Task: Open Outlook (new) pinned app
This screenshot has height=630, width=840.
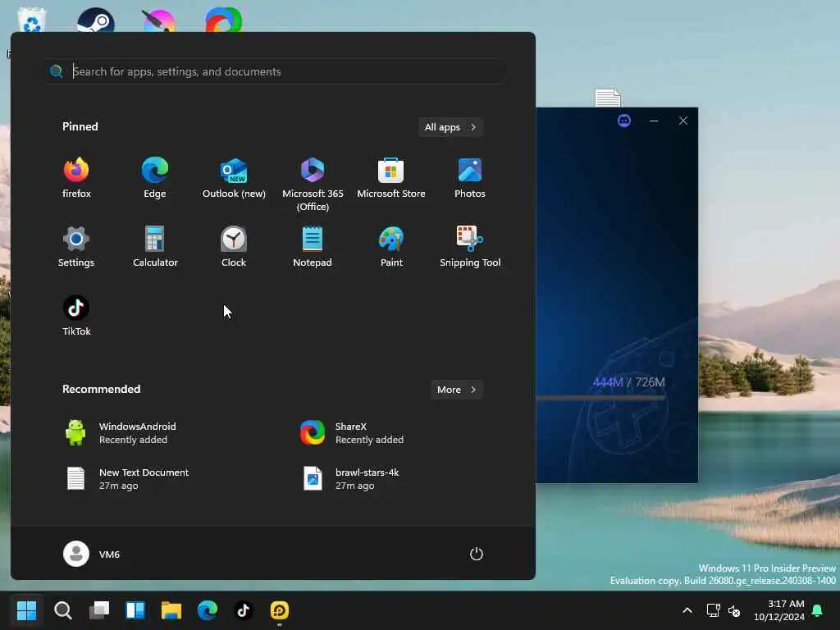Action: 234,178
